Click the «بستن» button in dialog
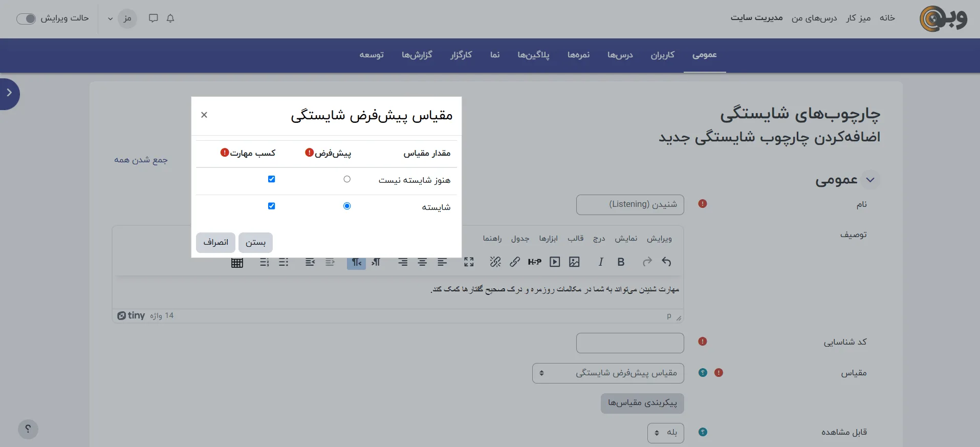The width and height of the screenshot is (980, 447). pos(255,243)
